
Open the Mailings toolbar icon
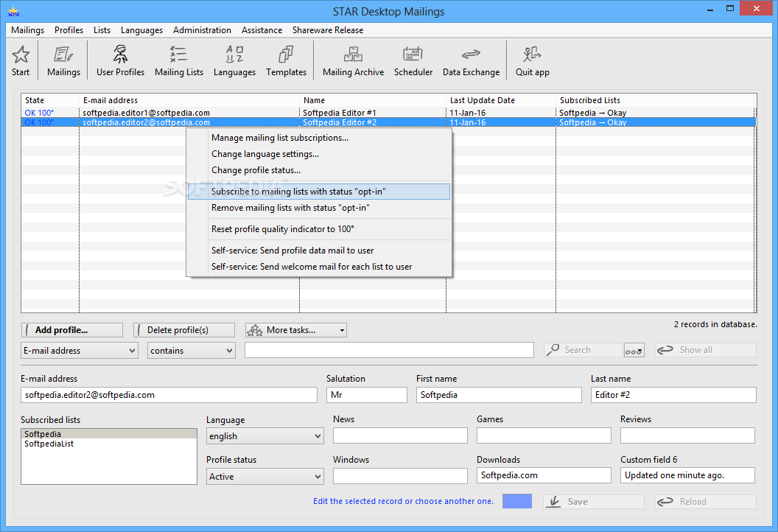[x=63, y=60]
